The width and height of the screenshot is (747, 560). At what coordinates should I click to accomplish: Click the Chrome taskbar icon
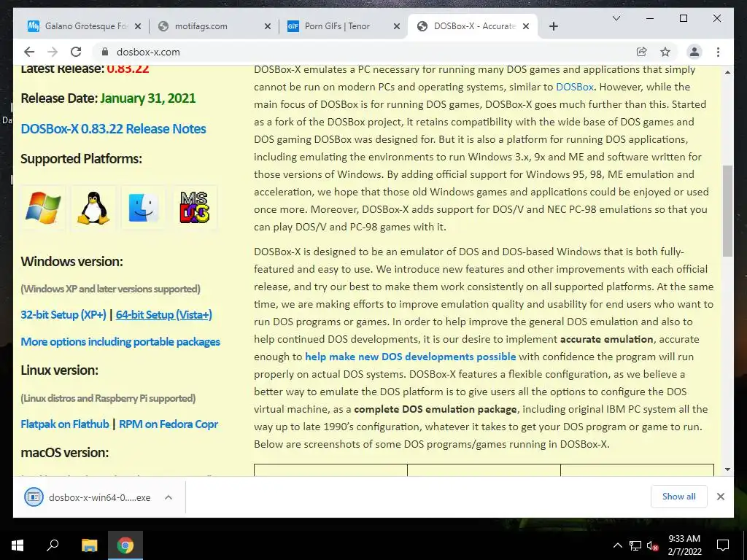(x=125, y=545)
